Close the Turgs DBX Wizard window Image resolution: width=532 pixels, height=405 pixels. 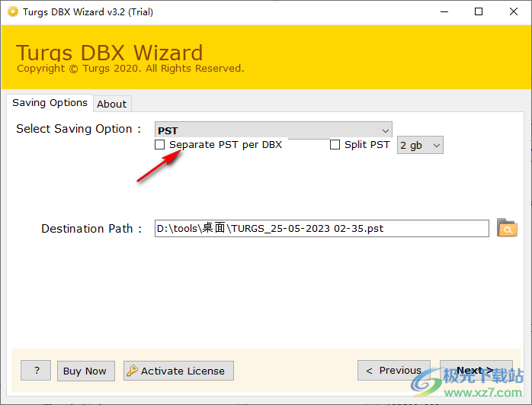tap(514, 12)
